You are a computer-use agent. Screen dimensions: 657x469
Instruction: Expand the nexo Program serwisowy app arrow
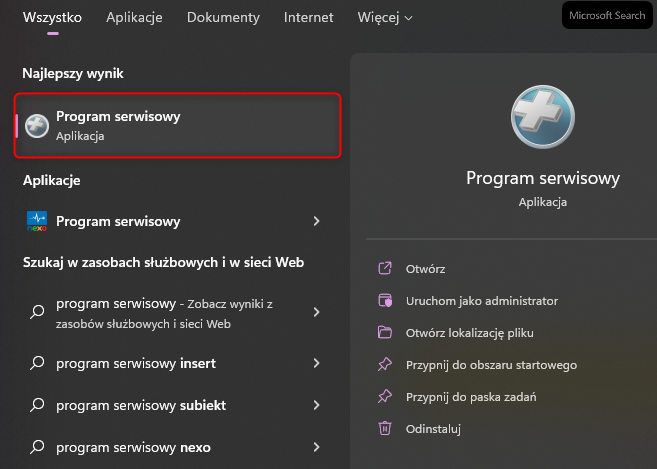pyautogui.click(x=316, y=221)
